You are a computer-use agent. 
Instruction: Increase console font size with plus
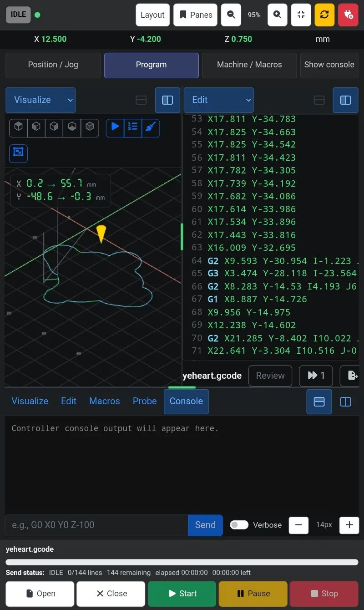tap(349, 525)
